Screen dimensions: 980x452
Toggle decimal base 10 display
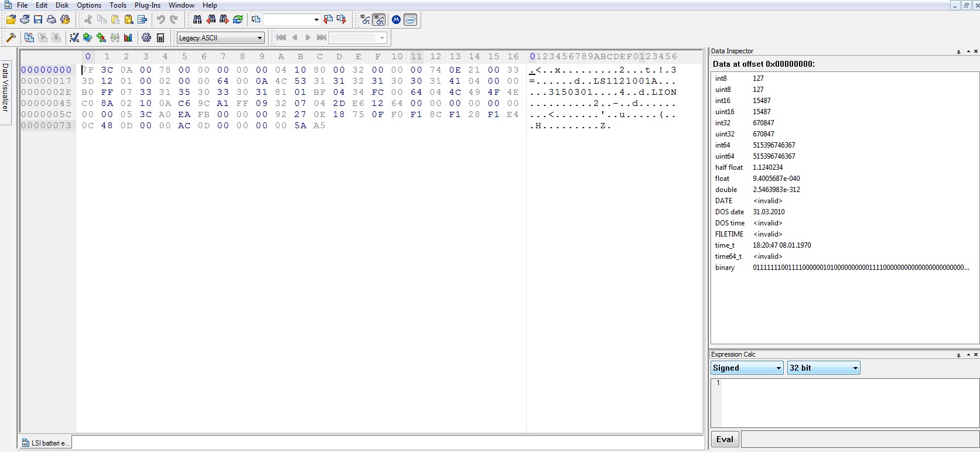[366, 20]
